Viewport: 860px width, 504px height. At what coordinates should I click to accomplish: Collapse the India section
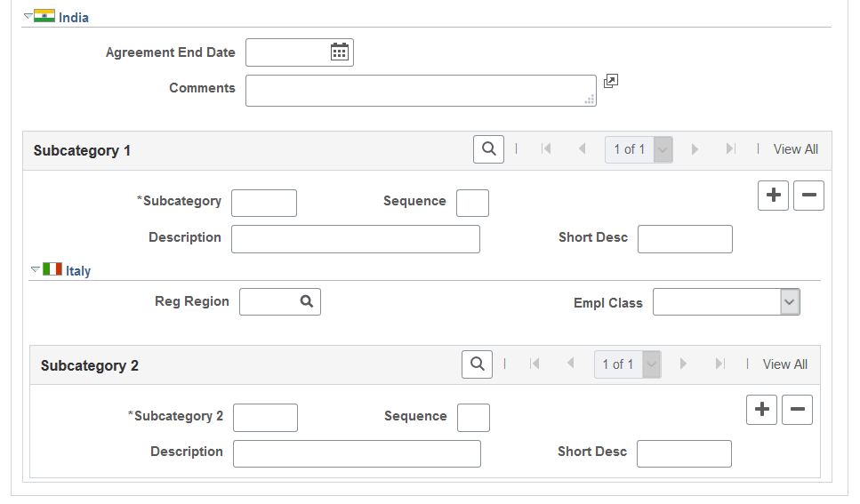pos(28,17)
